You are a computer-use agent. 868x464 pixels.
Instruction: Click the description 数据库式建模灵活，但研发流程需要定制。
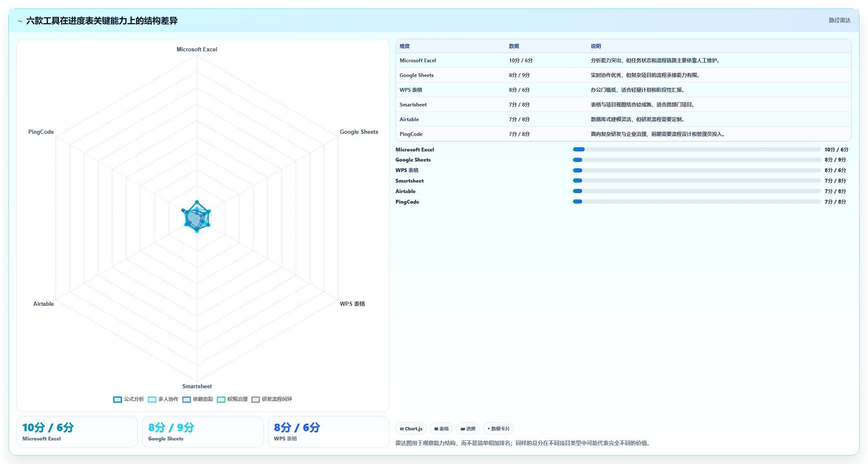pos(638,119)
